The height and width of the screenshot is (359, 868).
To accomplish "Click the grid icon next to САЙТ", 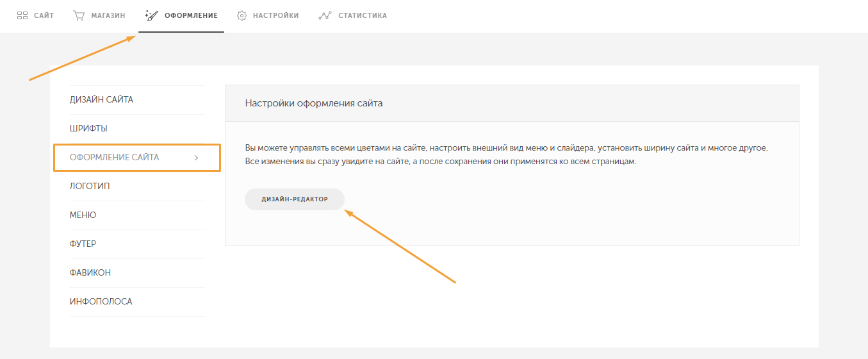I will 22,15.
